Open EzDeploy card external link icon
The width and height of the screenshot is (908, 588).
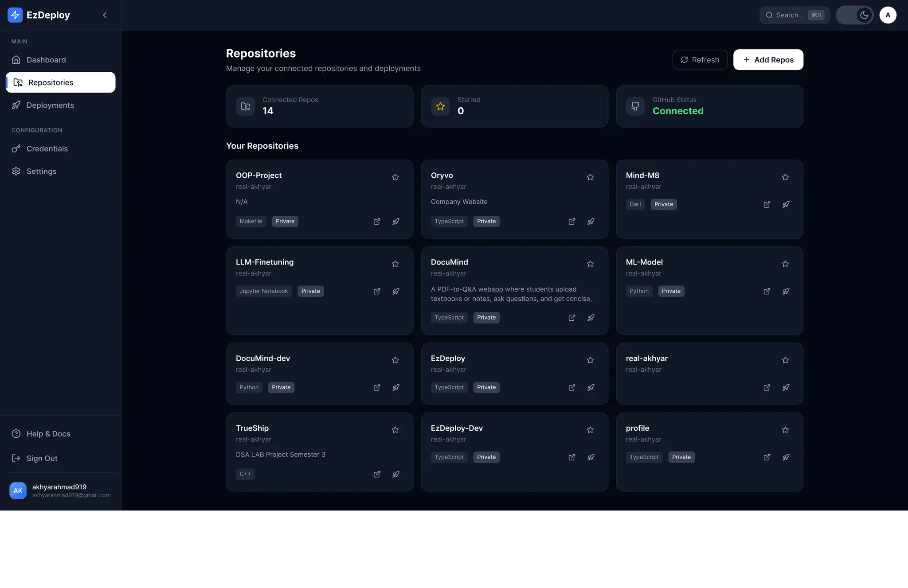[x=572, y=387]
